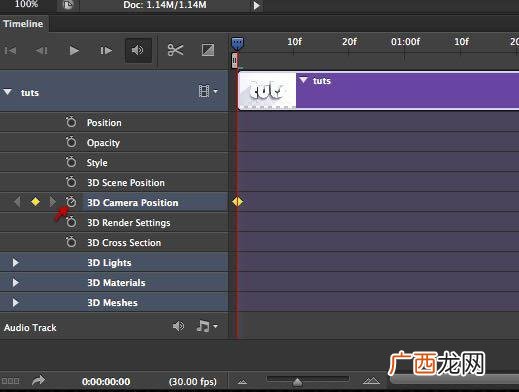519x392 pixels.
Task: Select the Position property row
Action: tap(114, 122)
